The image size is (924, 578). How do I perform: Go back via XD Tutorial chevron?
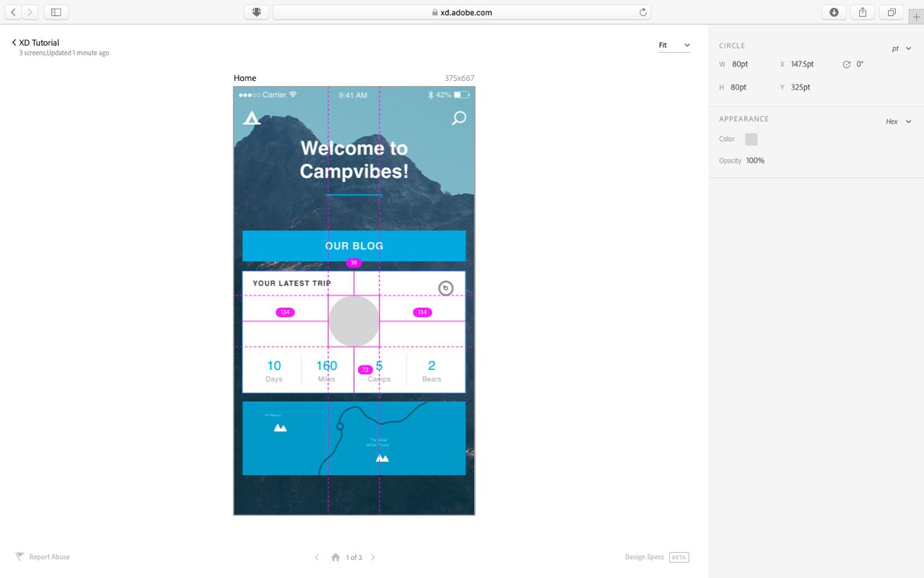pos(14,43)
